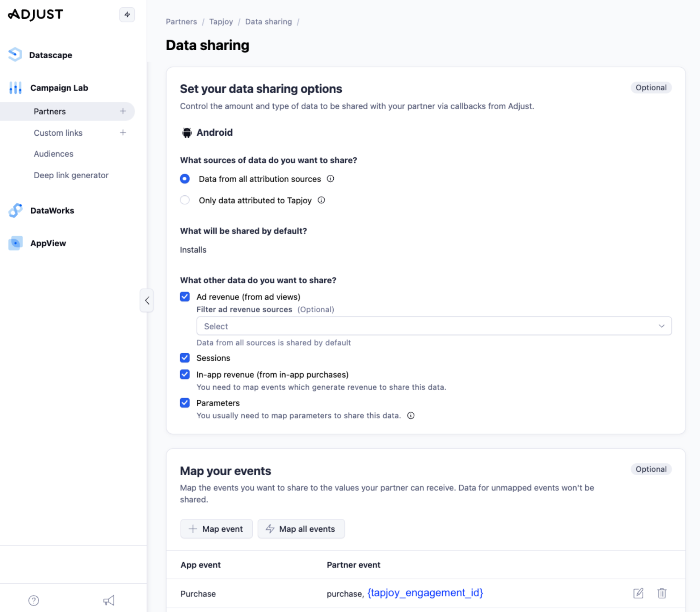Click info icon next to map parameters note

point(411,415)
